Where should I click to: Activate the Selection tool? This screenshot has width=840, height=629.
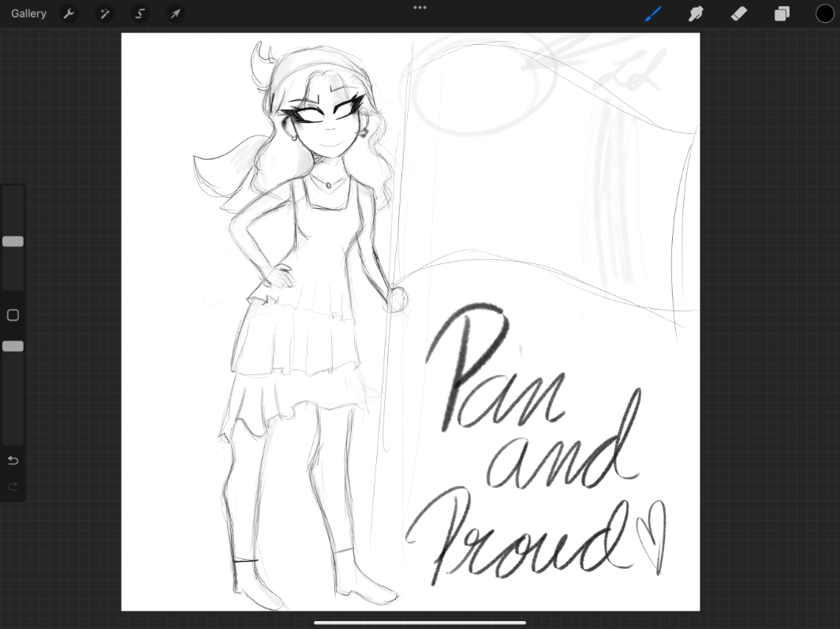pos(140,13)
